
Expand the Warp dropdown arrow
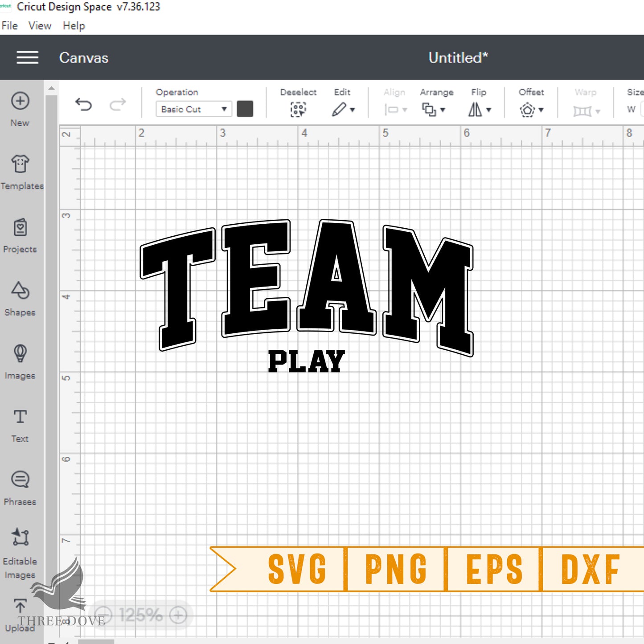tap(598, 111)
